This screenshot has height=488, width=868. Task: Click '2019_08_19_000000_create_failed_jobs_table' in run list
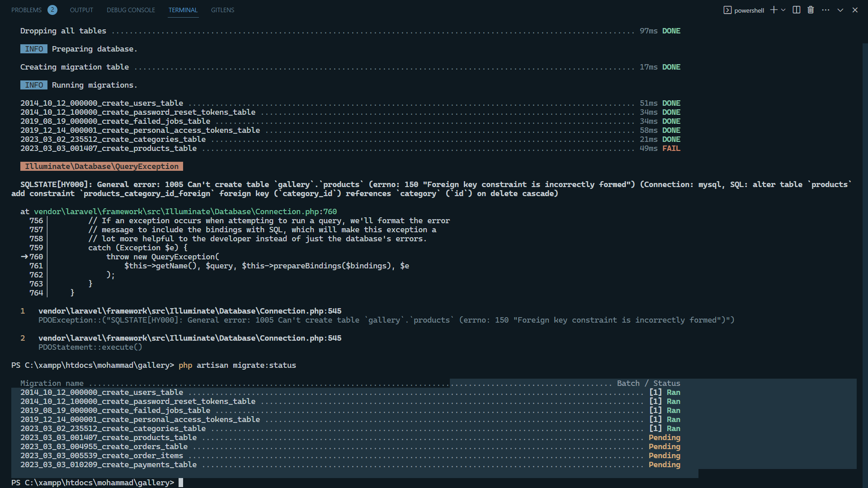[115, 121]
